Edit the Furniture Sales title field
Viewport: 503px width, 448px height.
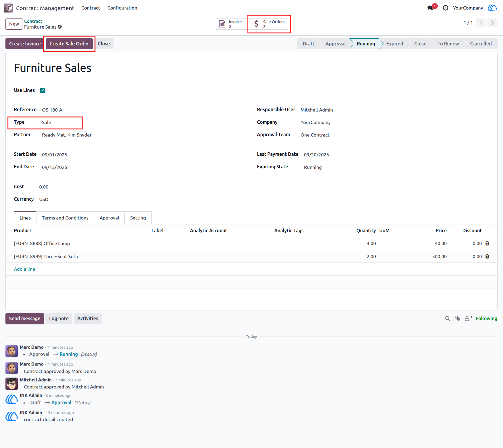pos(53,68)
